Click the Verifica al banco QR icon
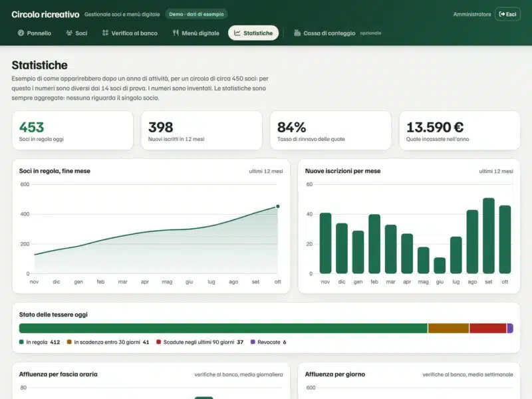Image resolution: width=532 pixels, height=399 pixels. 106,33
